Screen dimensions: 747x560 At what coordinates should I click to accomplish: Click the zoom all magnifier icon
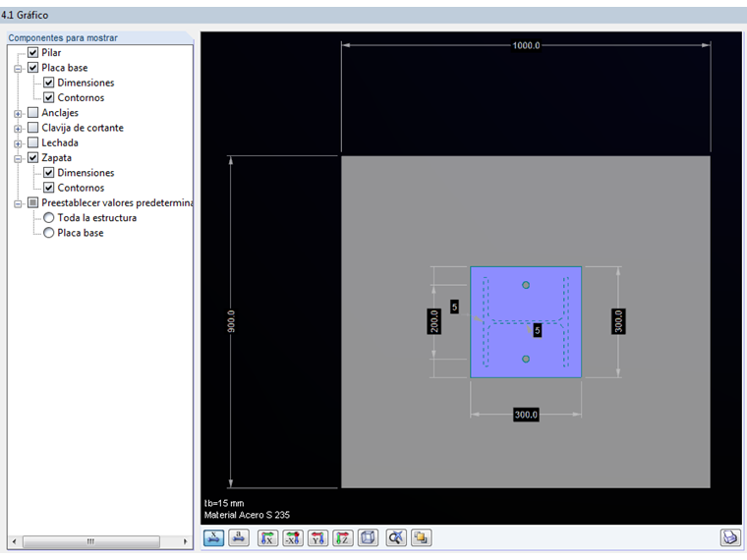pos(396,537)
